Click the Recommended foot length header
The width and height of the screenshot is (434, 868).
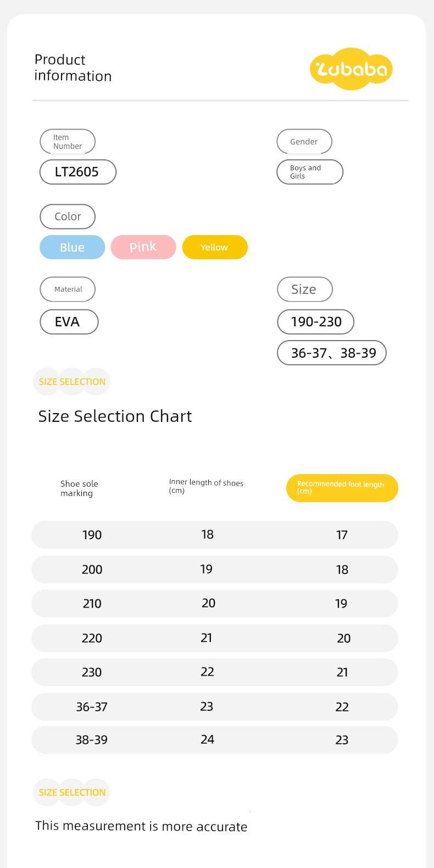(x=342, y=488)
